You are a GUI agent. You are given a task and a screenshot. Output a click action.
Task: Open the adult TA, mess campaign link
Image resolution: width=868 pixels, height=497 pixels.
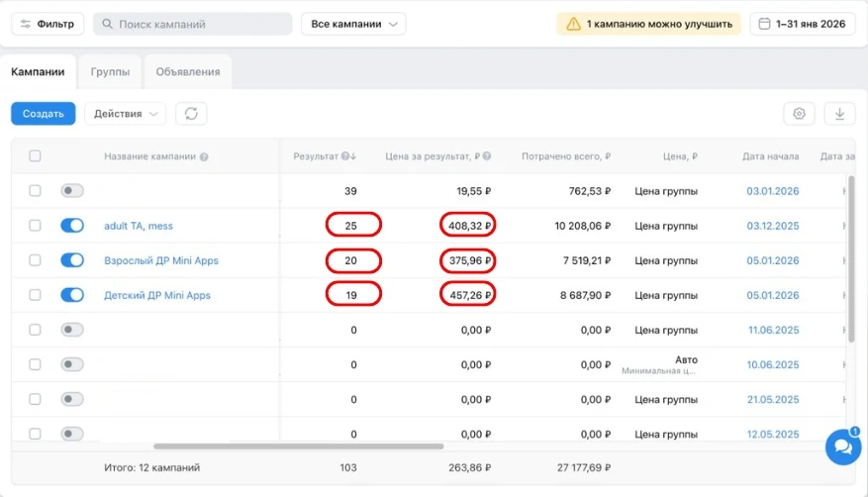pyautogui.click(x=139, y=226)
